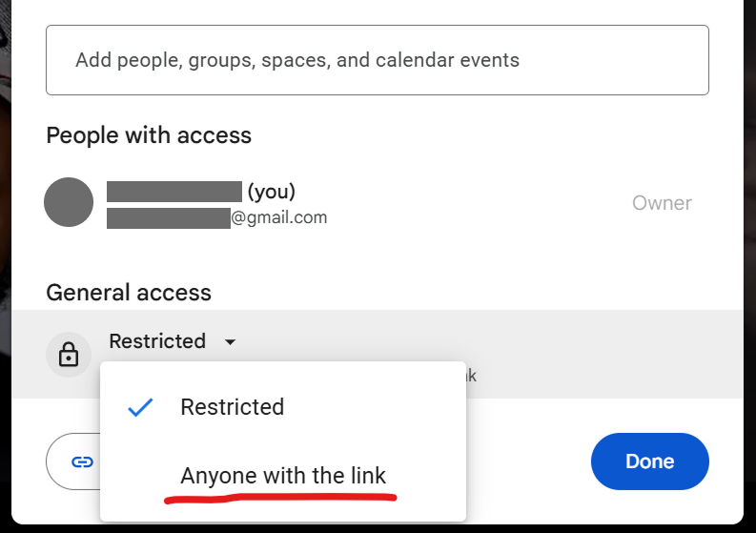Click the People with access heading

coord(149,135)
